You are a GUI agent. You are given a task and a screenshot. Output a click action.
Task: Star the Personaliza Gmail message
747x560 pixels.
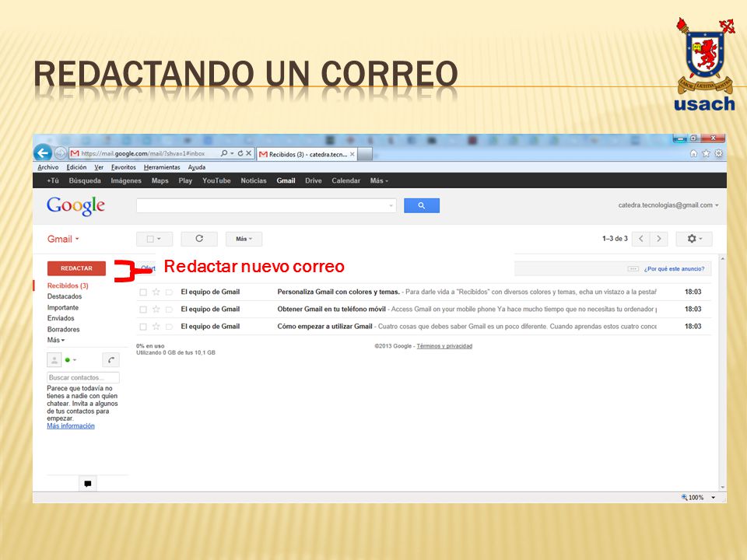click(156, 292)
